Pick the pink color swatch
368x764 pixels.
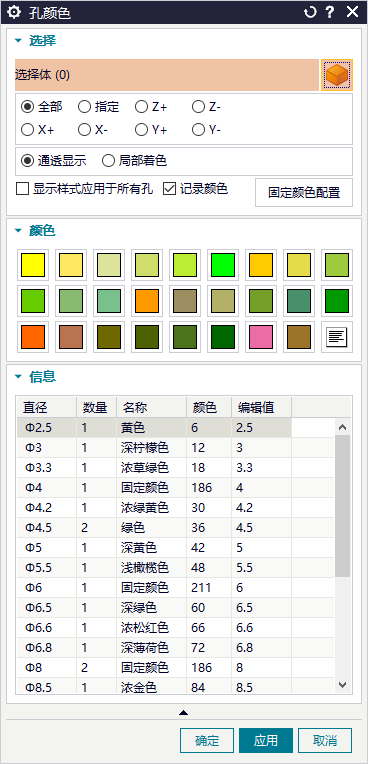click(x=261, y=337)
